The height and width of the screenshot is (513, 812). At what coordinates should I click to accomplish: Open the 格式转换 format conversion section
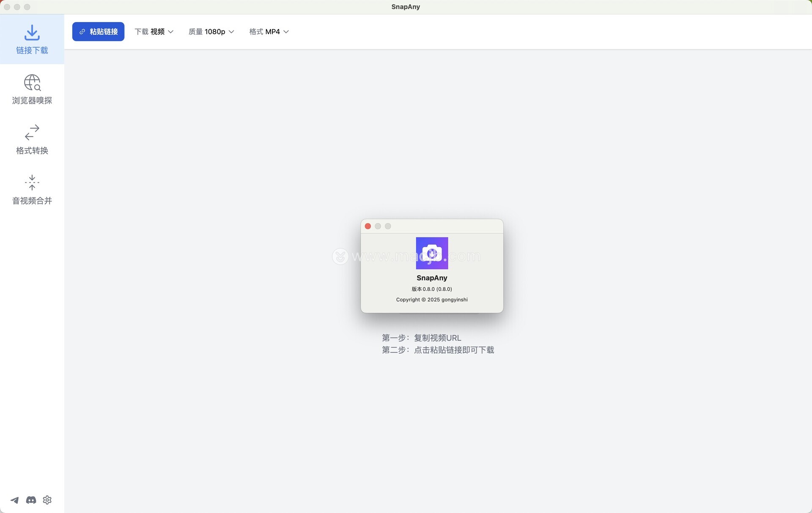tap(32, 139)
